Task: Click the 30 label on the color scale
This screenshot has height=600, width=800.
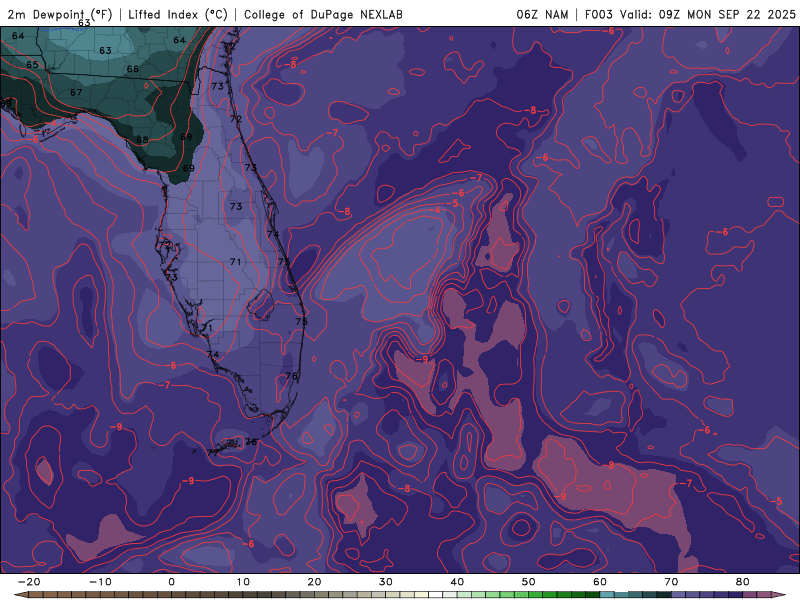Action: 386,582
